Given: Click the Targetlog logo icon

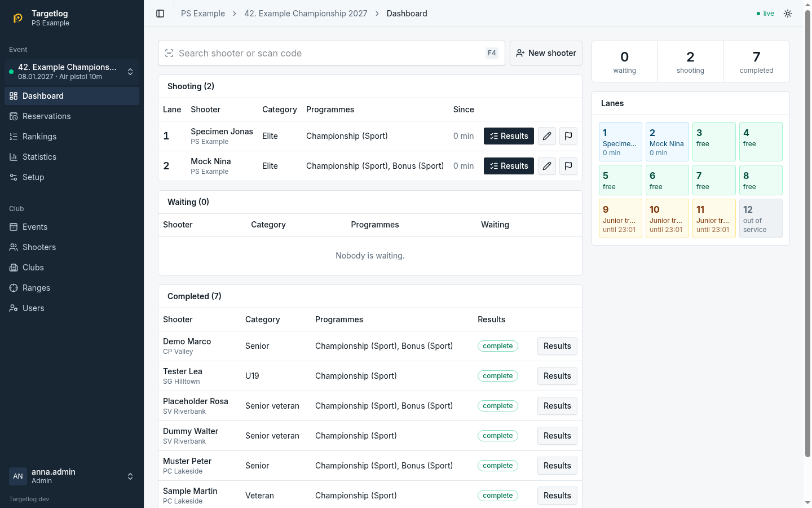Looking at the screenshot, I should (x=18, y=18).
